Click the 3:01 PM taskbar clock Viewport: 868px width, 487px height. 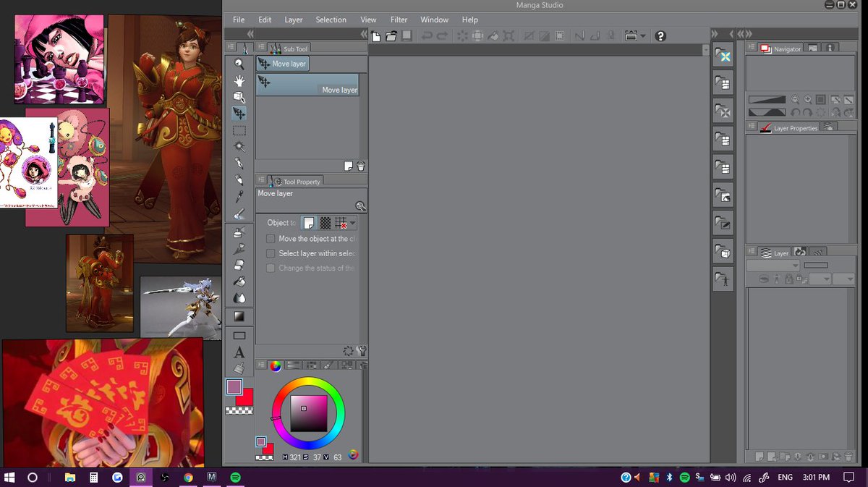815,478
